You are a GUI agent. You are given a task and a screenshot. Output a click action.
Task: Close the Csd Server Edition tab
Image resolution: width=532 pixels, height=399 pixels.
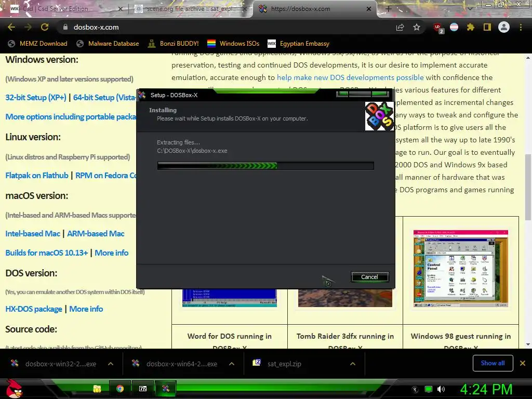pyautogui.click(x=120, y=9)
